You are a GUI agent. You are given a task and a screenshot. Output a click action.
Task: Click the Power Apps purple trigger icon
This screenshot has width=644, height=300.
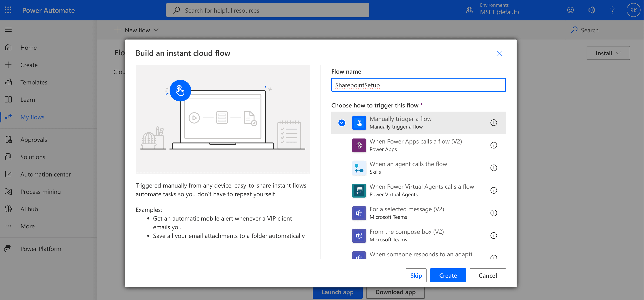coord(359,145)
